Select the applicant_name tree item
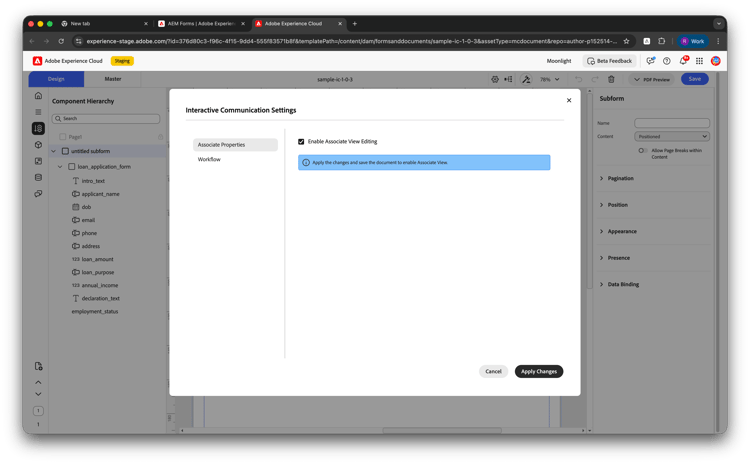The image size is (750, 464). 100,194
